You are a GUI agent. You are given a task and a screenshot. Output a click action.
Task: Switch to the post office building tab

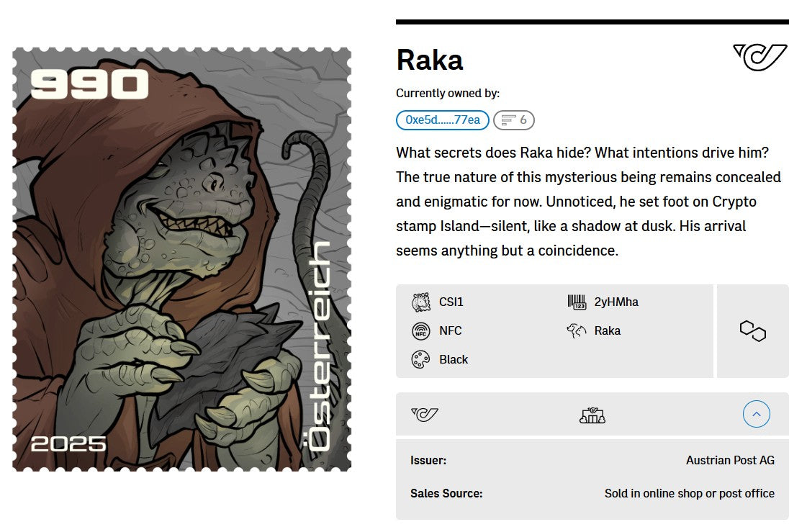[592, 414]
